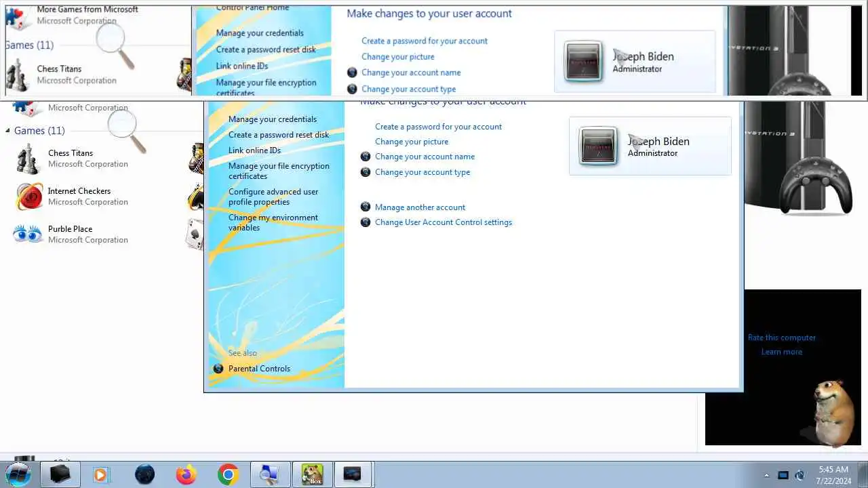Click Manage your file encryption certificates, lower window
Viewport: 868px width, 488px height.
click(279, 171)
